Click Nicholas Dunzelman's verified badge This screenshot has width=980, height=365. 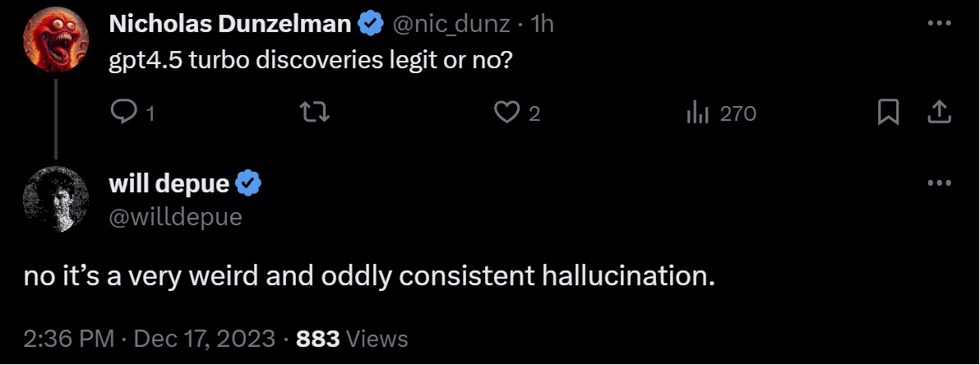pyautogui.click(x=370, y=25)
